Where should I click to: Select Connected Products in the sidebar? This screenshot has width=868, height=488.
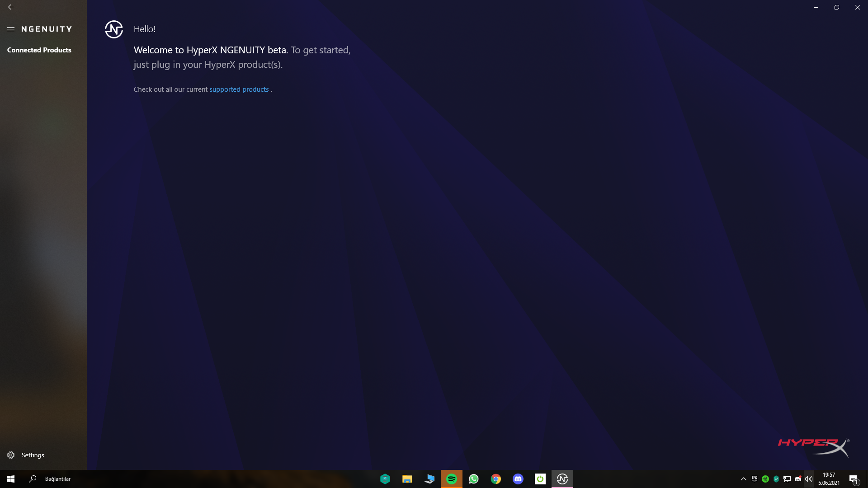click(x=39, y=50)
